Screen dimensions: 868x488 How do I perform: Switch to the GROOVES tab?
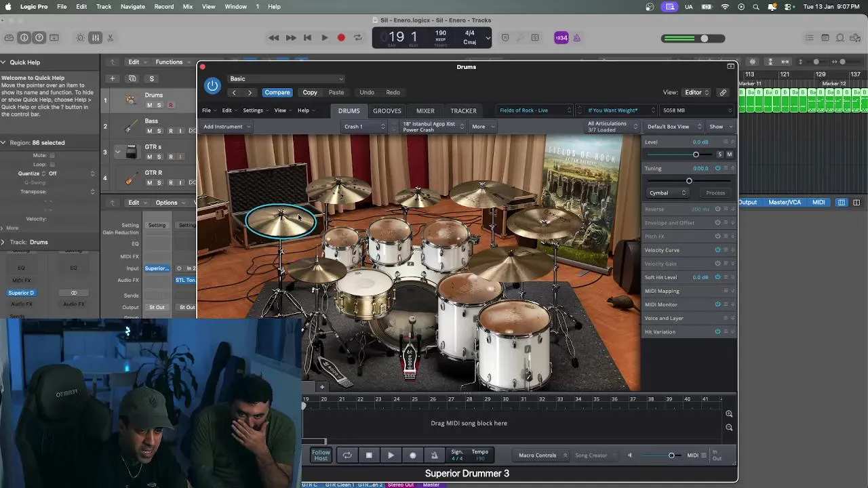click(x=387, y=110)
